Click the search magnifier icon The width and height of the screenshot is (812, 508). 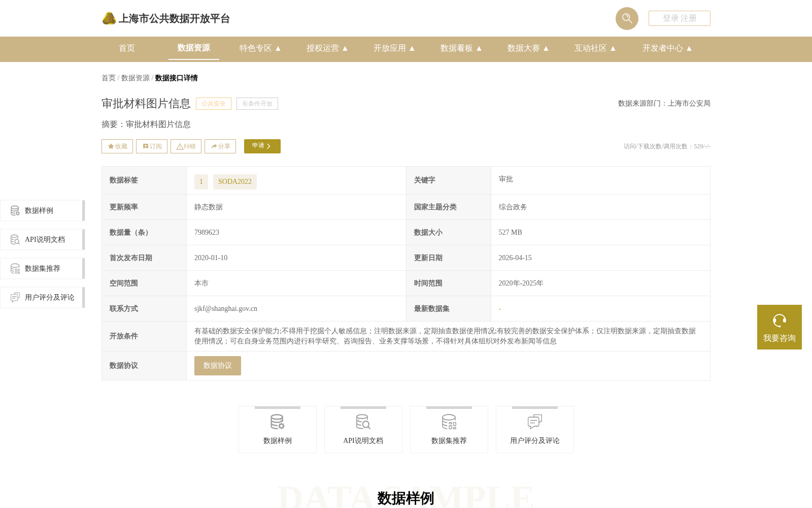tap(627, 18)
